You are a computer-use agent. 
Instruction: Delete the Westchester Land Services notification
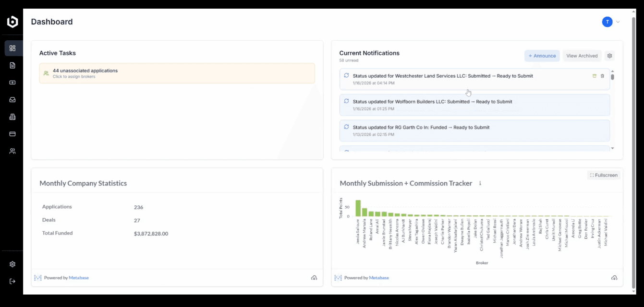click(x=603, y=76)
